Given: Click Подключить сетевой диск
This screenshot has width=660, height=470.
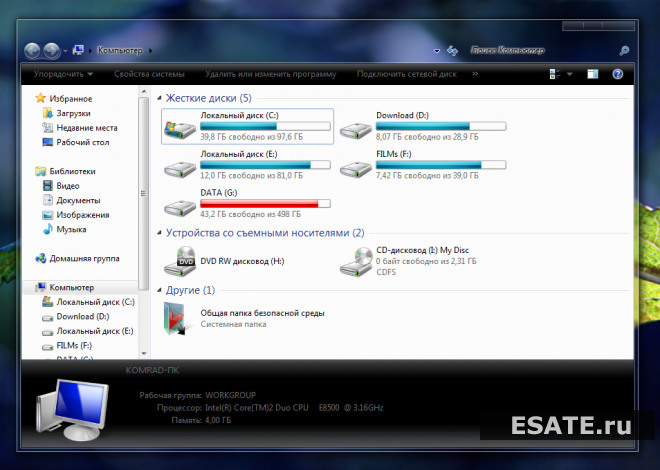Looking at the screenshot, I should coord(407,74).
